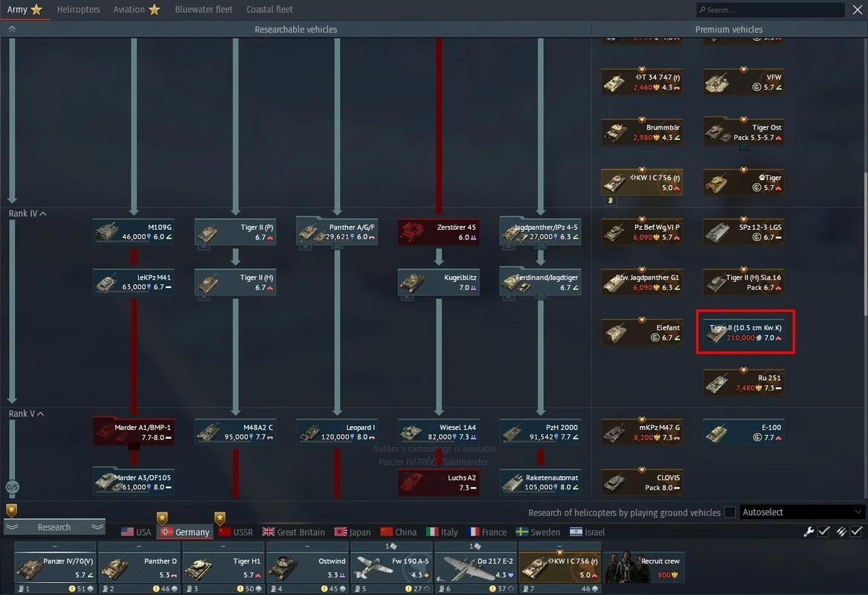Select the Tiger II (10.5 cm Kw.K) premium tank

[745, 332]
